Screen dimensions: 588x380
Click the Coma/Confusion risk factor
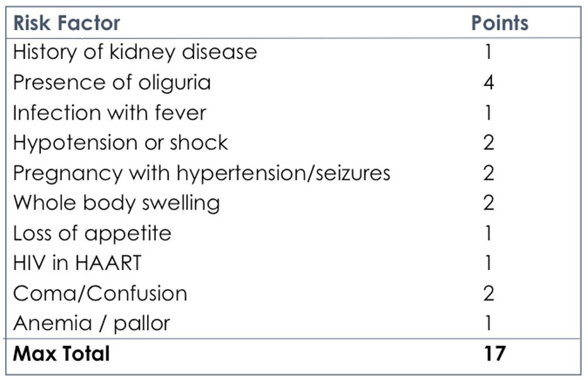100,294
